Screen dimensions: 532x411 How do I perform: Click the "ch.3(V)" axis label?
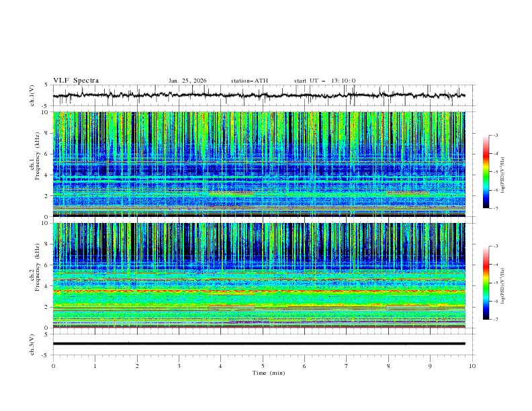pyautogui.click(x=32, y=345)
